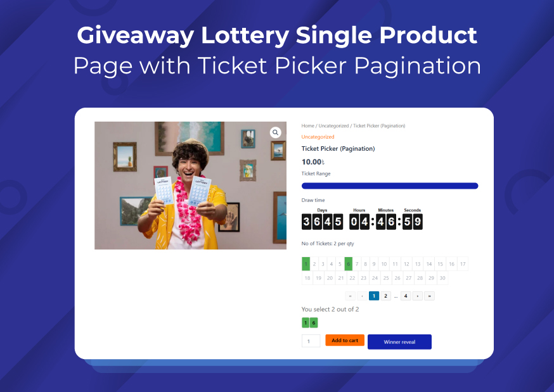Remove selected ticket 6 badge

(314, 323)
